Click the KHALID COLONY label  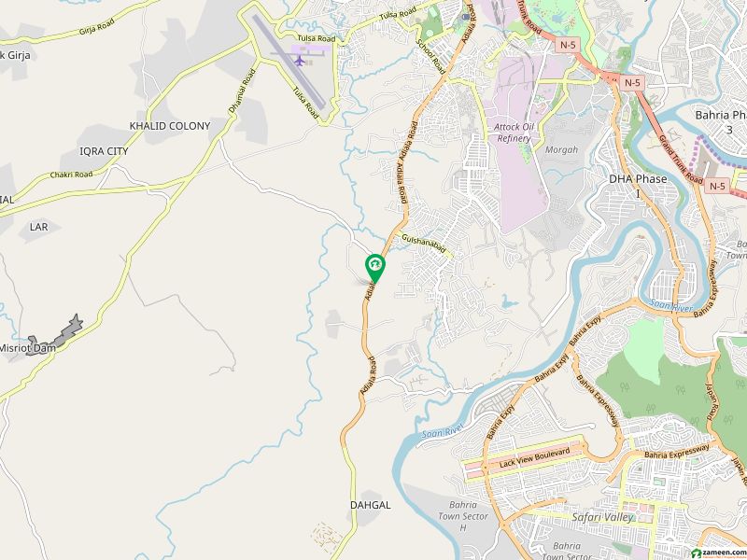point(170,126)
